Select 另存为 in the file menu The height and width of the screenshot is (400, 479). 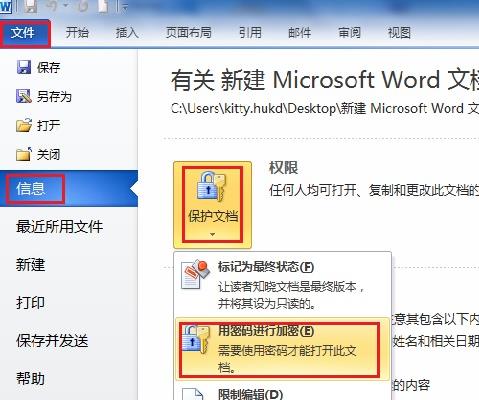(x=54, y=97)
